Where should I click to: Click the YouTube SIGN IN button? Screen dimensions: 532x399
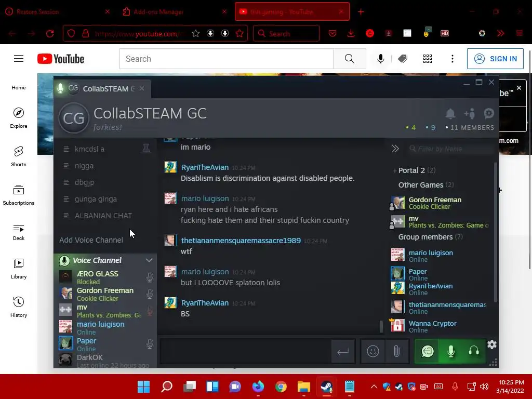coord(495,59)
